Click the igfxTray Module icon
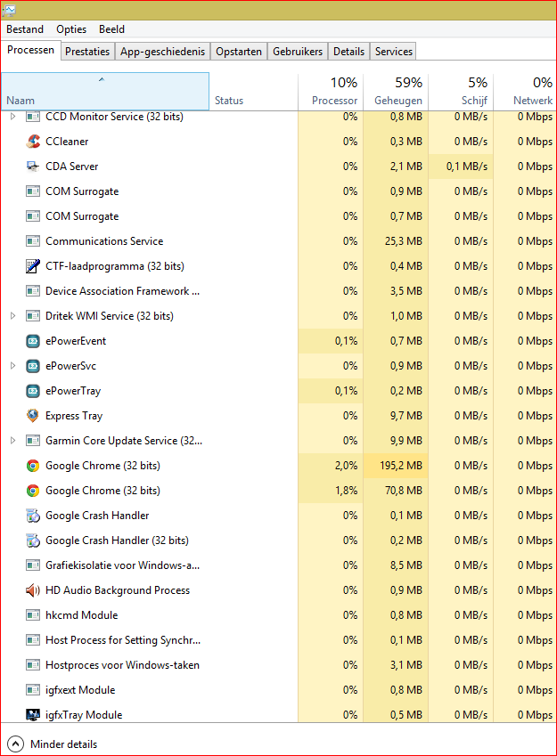Screen dimensions: 557x756 [33, 715]
